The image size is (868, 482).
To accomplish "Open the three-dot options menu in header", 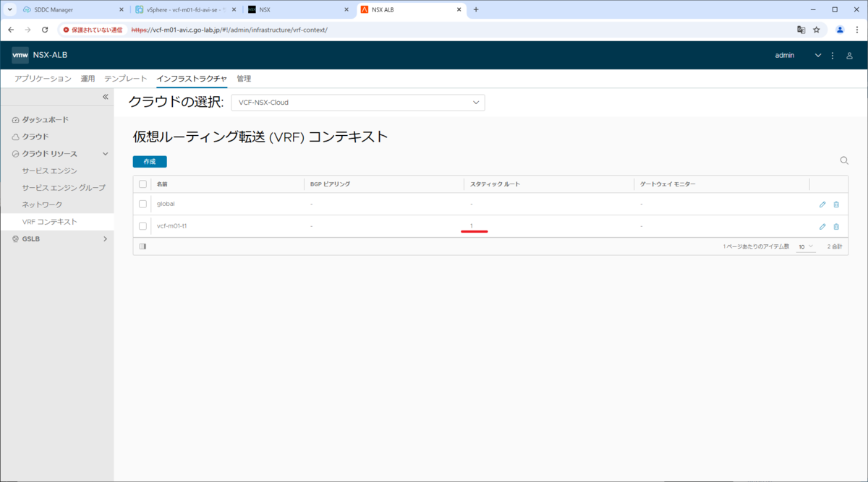I will (x=833, y=56).
